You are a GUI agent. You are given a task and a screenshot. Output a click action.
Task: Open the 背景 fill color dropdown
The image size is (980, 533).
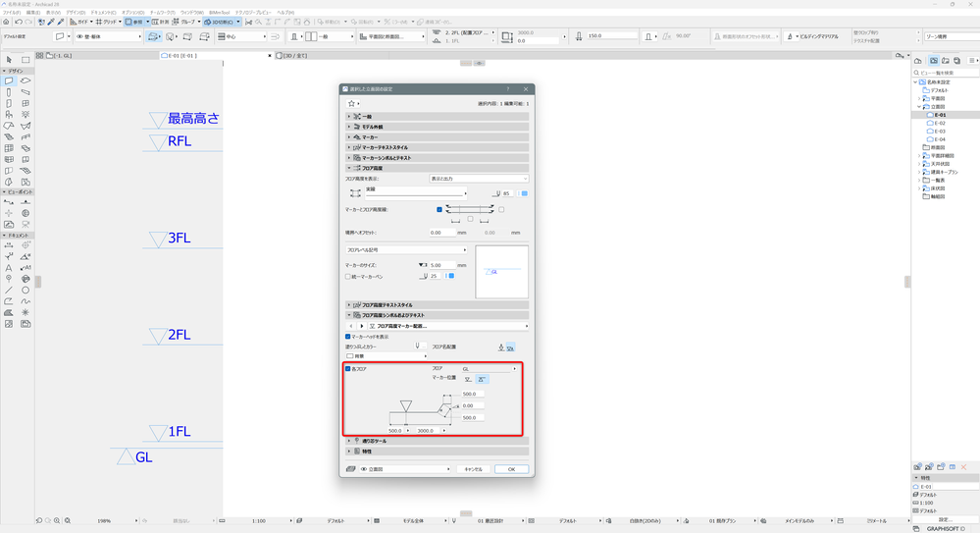coord(387,356)
